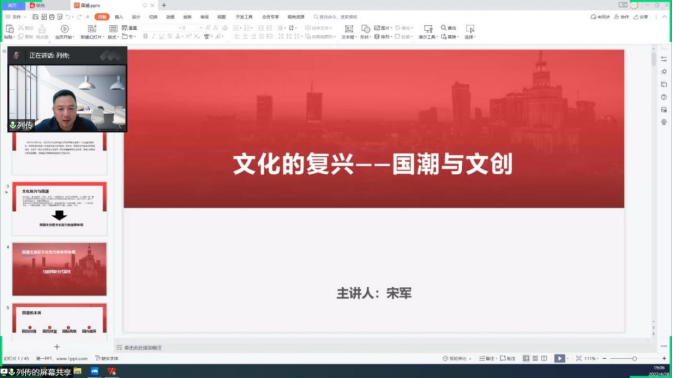Click the New Slide icon
This screenshot has width=673, height=378.
pos(92,29)
